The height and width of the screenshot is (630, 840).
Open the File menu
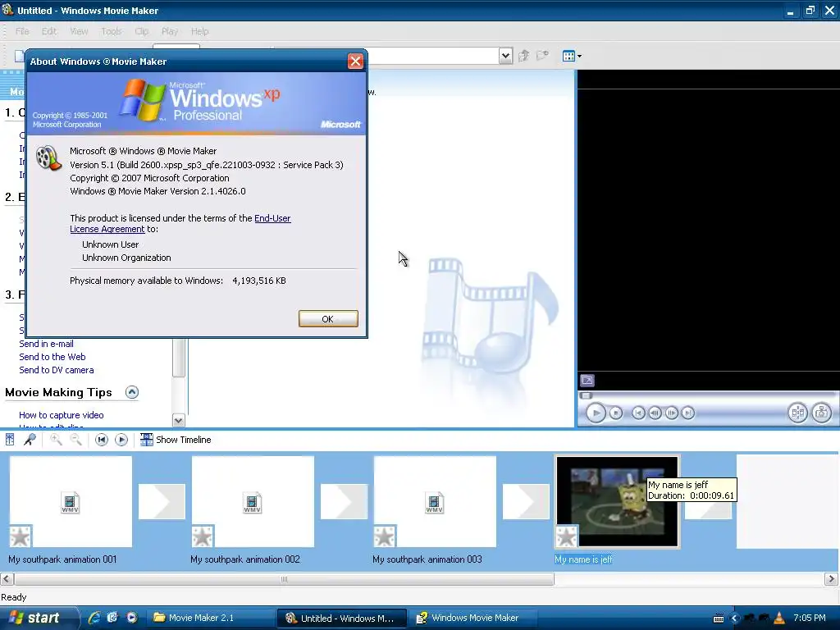point(22,31)
